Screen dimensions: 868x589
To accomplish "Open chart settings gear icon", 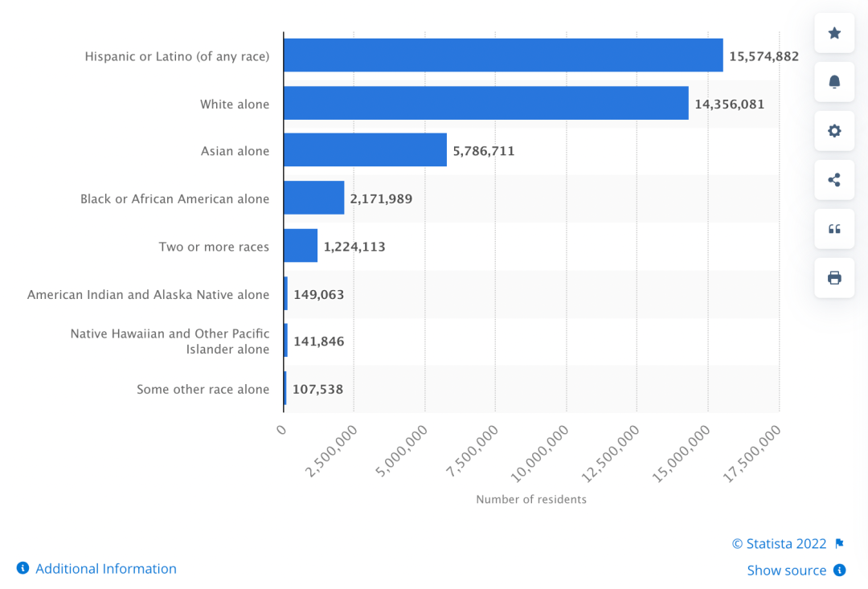I will coord(834,131).
